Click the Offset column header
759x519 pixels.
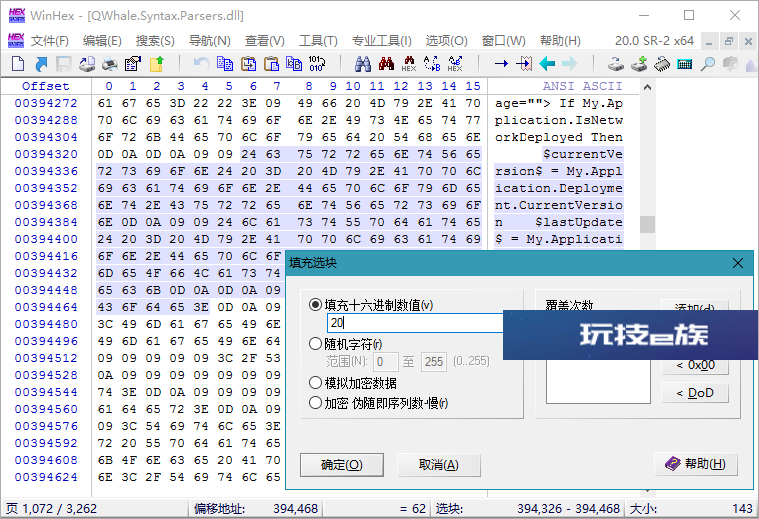(x=46, y=86)
